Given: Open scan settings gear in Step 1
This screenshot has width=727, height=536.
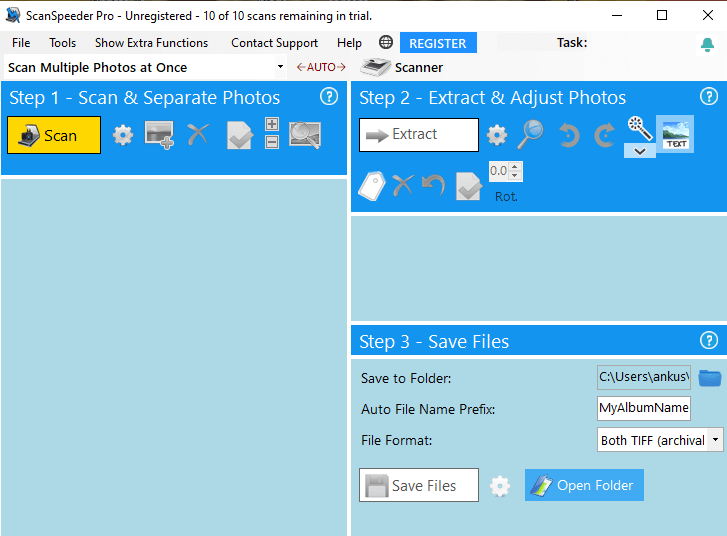Looking at the screenshot, I should pos(123,135).
